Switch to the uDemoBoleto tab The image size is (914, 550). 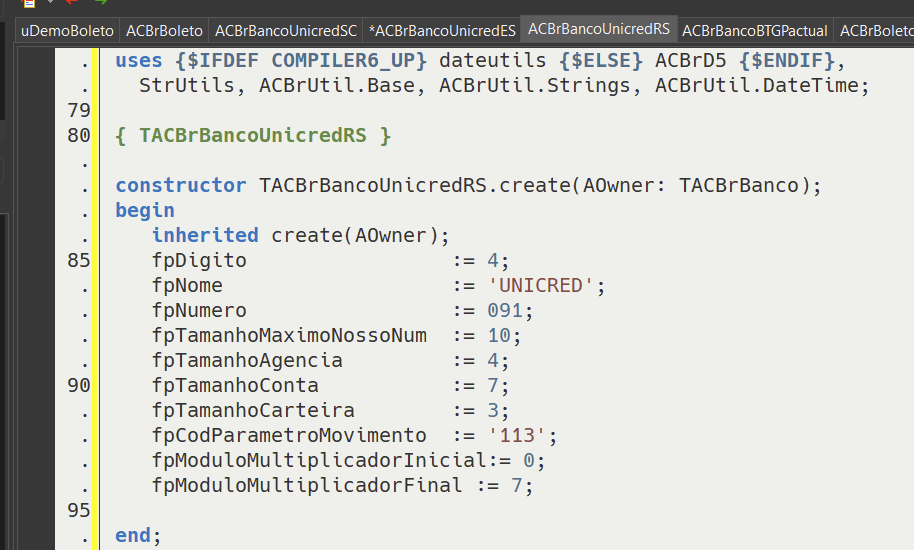67,31
